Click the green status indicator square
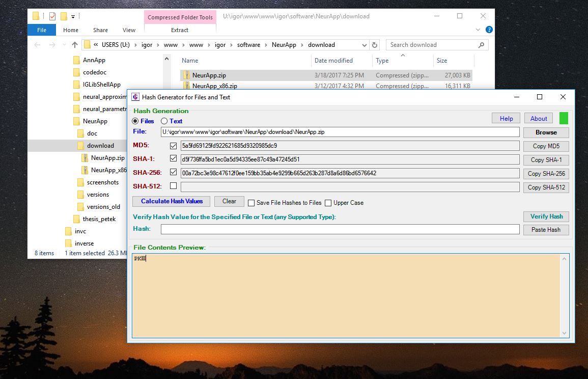The width and height of the screenshot is (588, 379). point(564,118)
